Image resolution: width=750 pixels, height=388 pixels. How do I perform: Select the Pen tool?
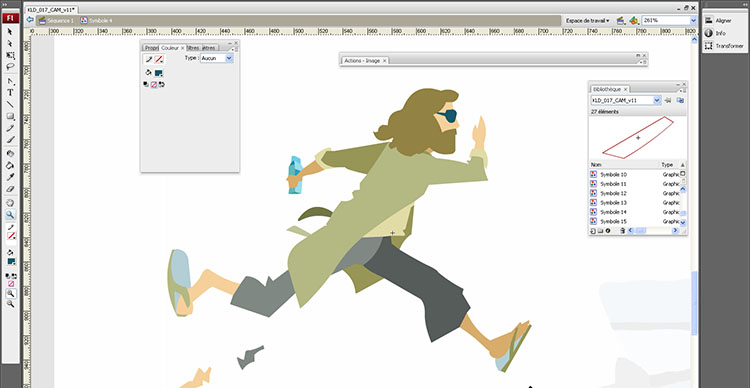pos(10,81)
